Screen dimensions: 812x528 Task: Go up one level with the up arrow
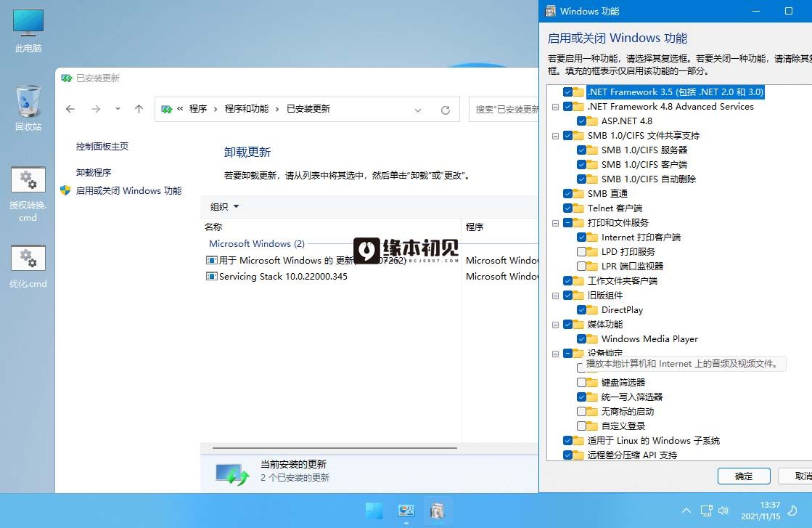139,109
